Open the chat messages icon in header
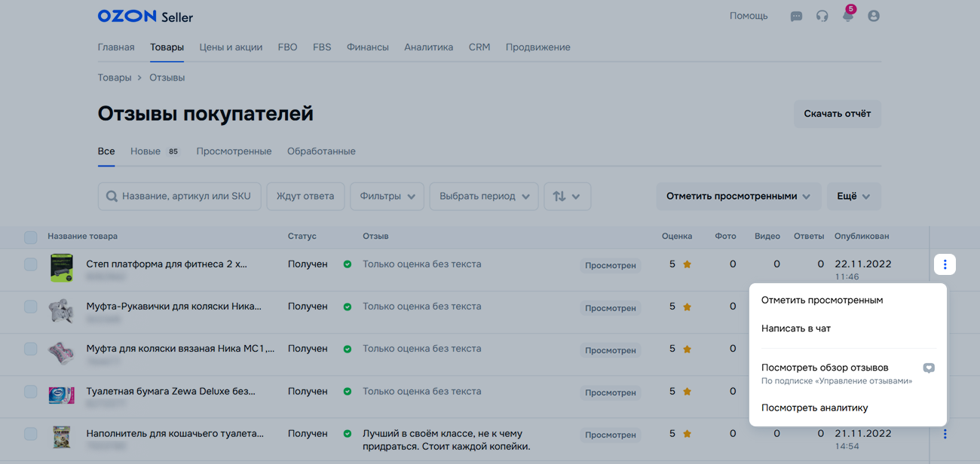The image size is (980, 464). point(796,16)
